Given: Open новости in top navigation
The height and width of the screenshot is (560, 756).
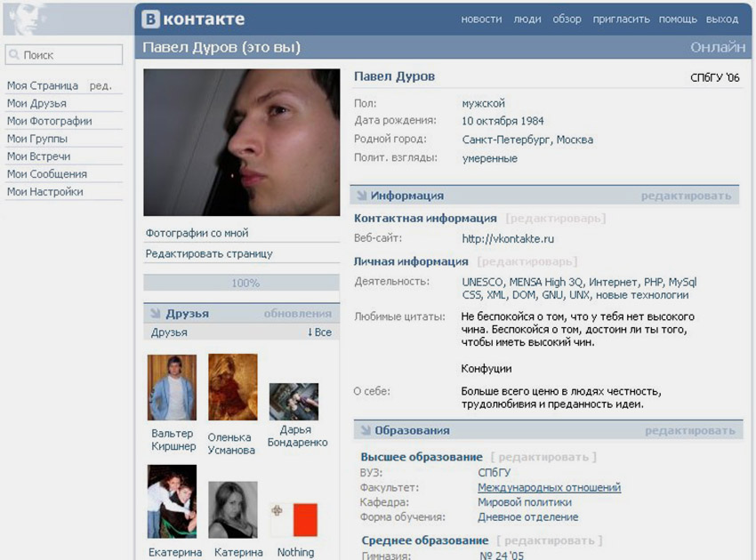Looking at the screenshot, I should [x=481, y=20].
